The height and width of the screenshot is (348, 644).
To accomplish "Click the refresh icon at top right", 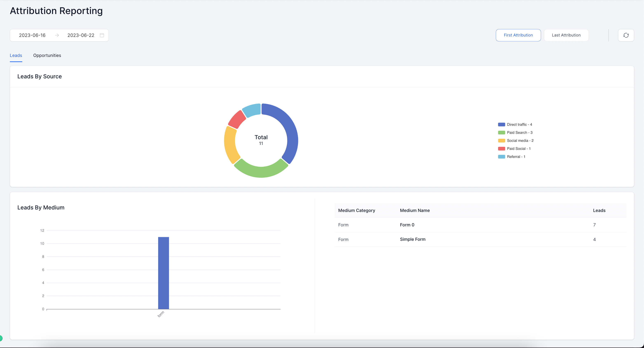I will [x=626, y=35].
